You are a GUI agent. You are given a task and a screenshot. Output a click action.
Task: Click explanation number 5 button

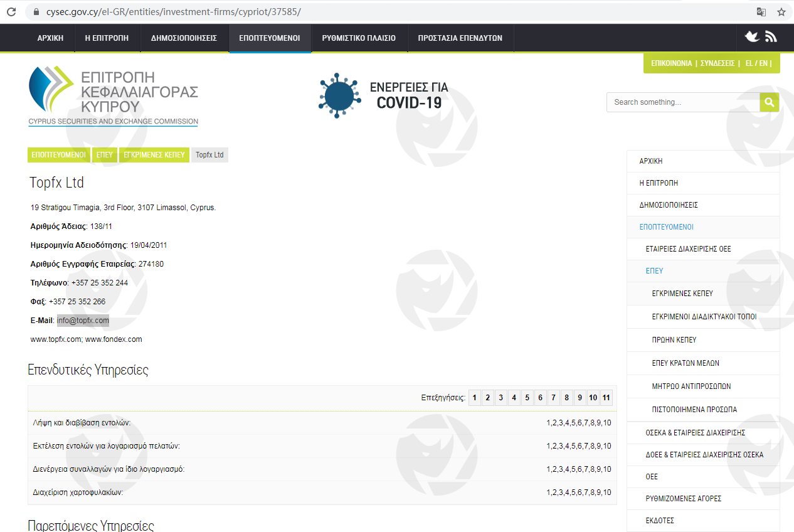527,398
